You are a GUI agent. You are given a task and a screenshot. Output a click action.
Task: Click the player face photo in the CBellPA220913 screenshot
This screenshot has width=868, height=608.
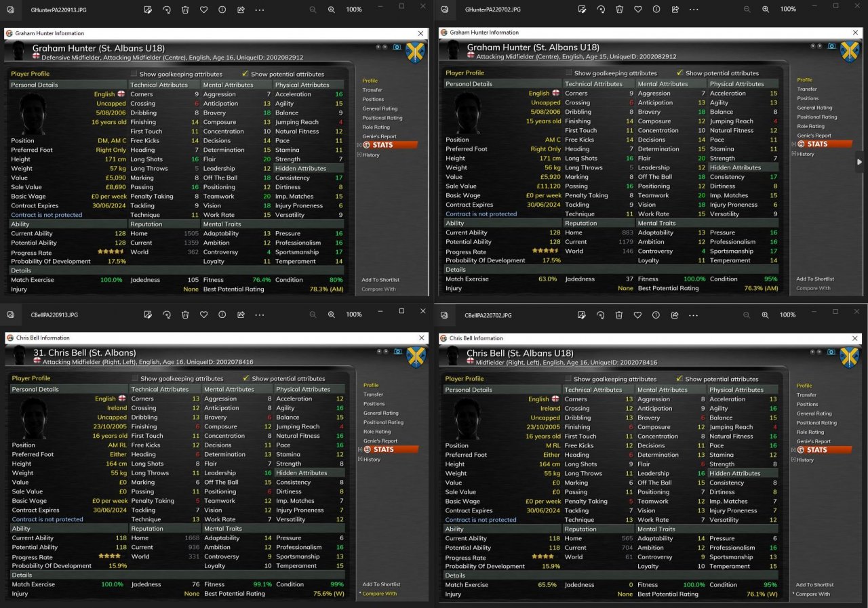(34, 417)
